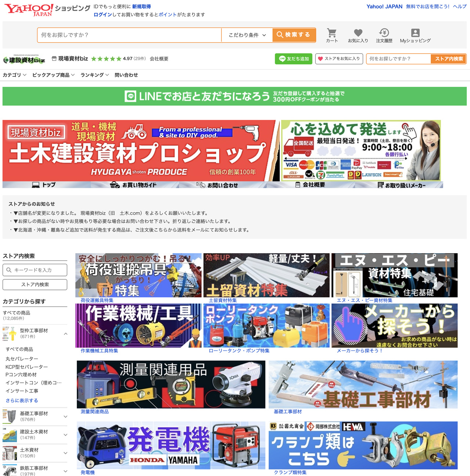Click the 新規取得 link

[141, 7]
